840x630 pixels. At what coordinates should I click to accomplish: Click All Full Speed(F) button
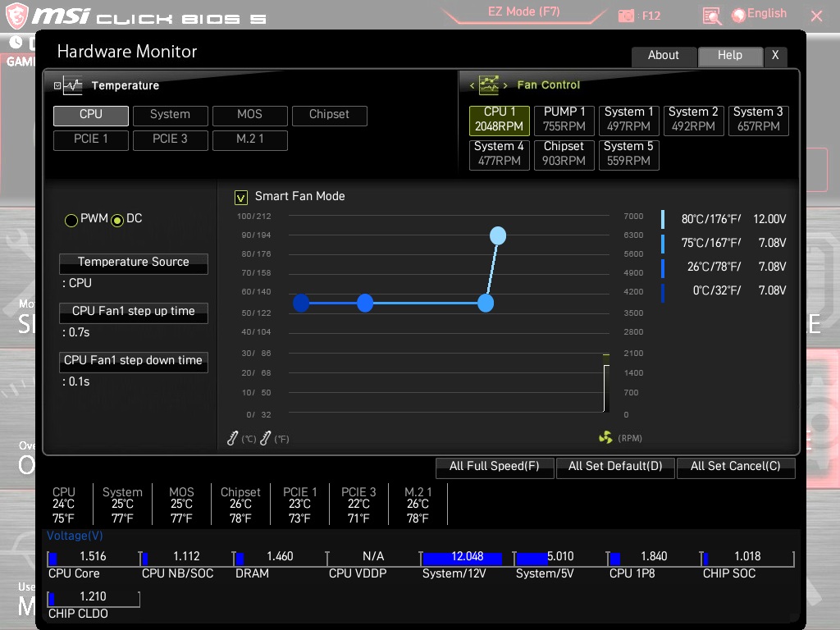495,467
